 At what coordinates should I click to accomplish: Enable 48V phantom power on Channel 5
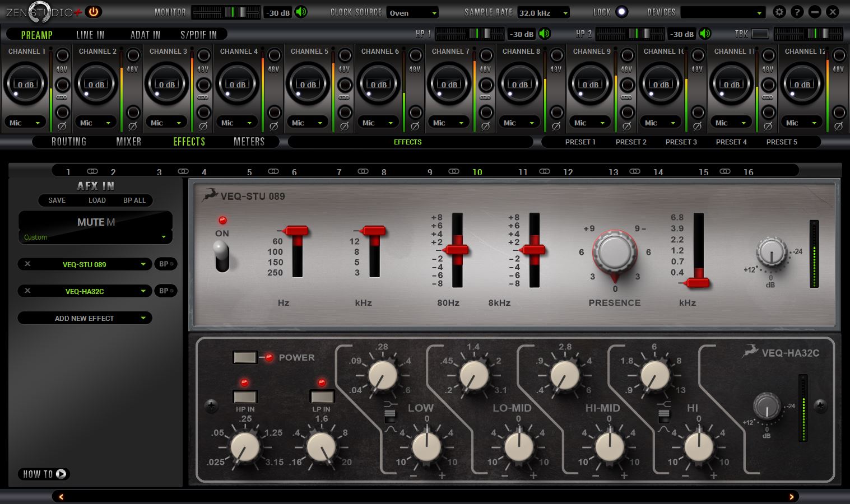pos(345,55)
